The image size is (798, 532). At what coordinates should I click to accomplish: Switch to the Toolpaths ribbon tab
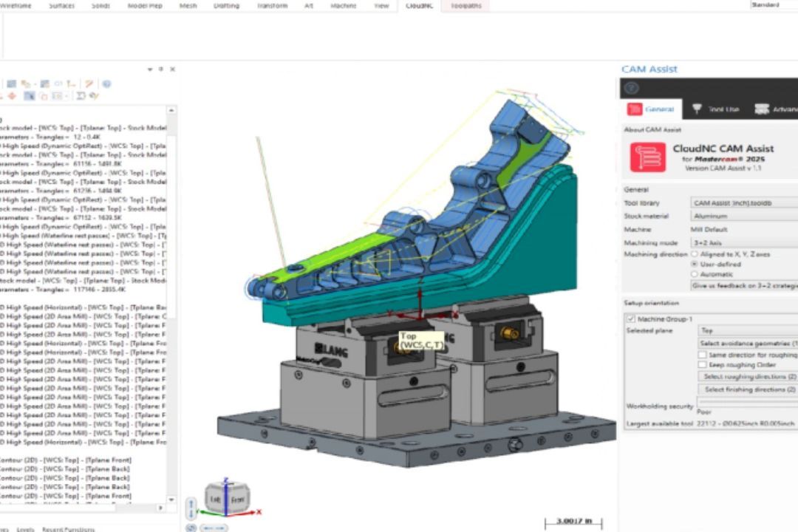466,6
